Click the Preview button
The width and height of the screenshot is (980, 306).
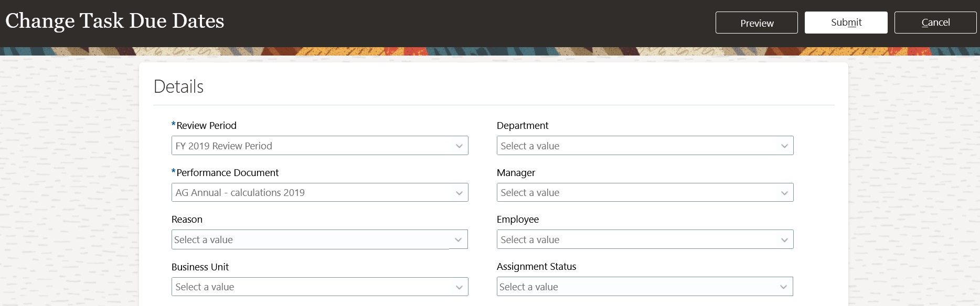pyautogui.click(x=757, y=23)
